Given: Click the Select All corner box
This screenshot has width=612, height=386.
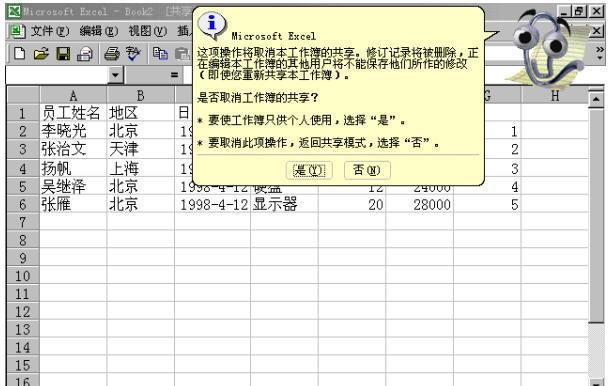Looking at the screenshot, I should (x=23, y=95).
